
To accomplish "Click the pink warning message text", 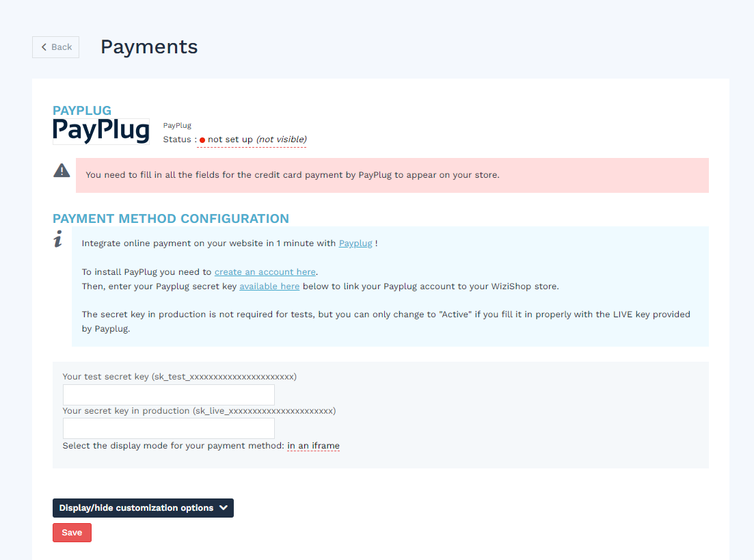I will click(293, 175).
